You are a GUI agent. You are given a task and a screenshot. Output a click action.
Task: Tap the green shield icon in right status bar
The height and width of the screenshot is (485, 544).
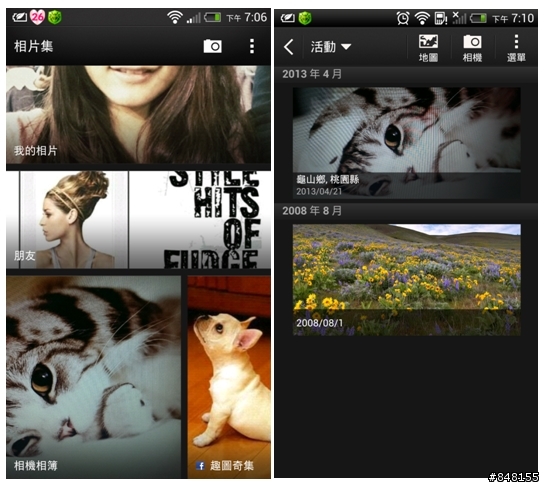(305, 18)
